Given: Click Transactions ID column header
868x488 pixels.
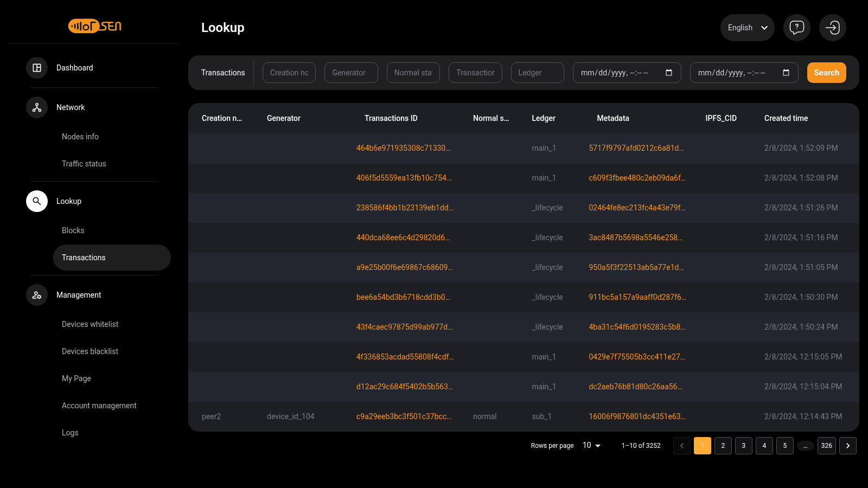Looking at the screenshot, I should (x=391, y=118).
